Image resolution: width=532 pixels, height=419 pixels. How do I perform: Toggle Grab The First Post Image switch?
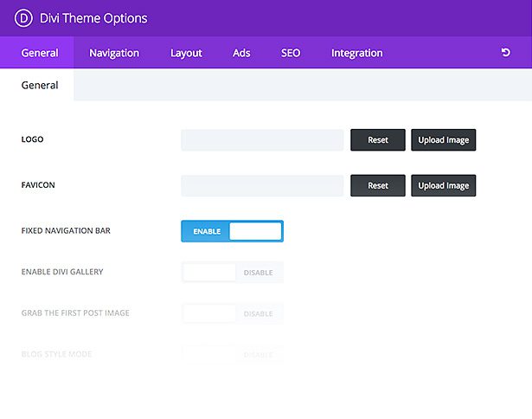(x=232, y=313)
